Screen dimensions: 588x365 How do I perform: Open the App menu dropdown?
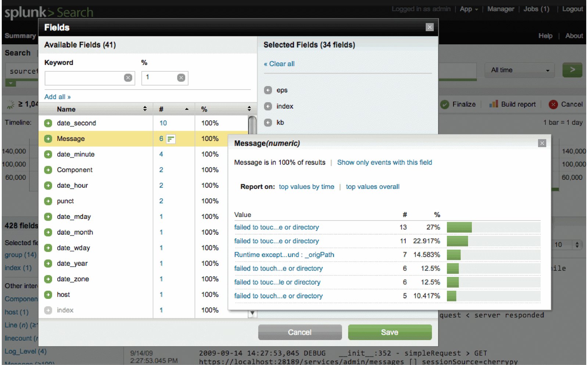coord(469,9)
